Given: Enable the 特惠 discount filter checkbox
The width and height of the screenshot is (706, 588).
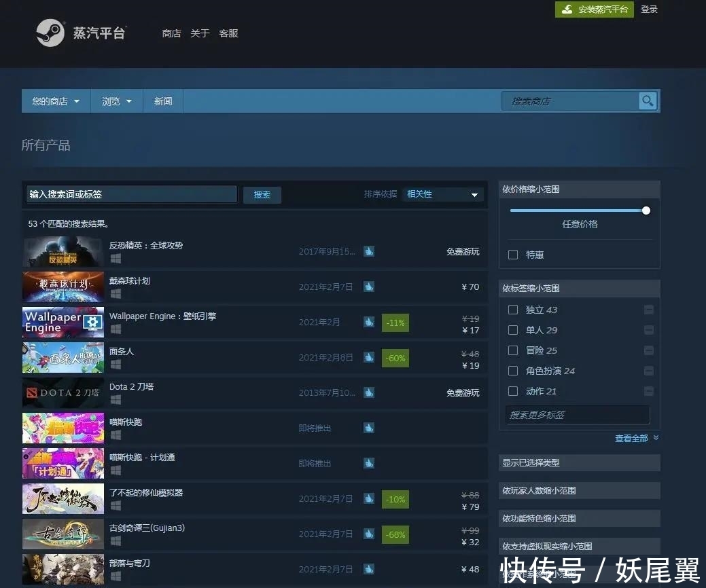Looking at the screenshot, I should point(513,255).
